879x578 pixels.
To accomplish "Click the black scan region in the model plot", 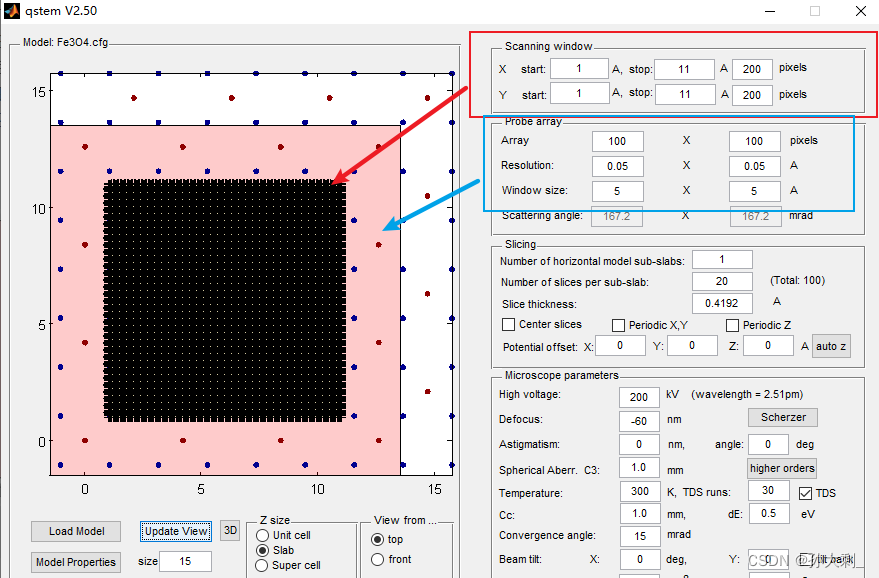I will click(225, 300).
